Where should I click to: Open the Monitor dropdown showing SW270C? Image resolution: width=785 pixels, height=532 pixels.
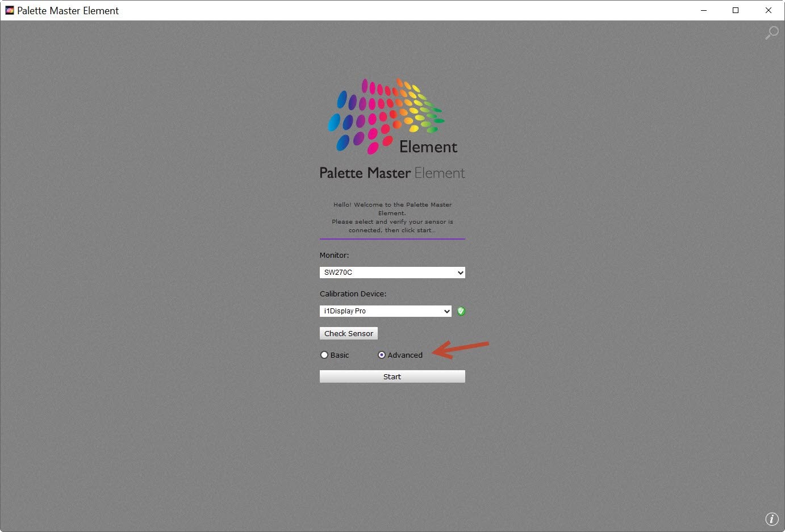click(392, 273)
